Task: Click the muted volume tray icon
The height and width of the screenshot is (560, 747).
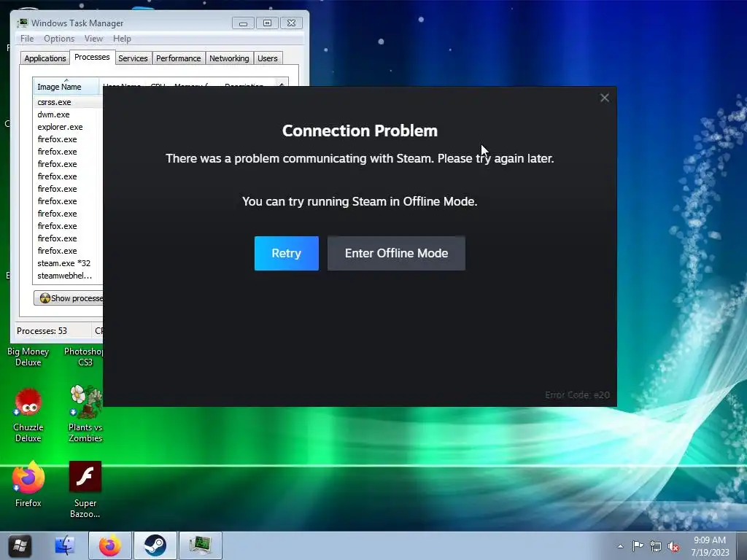Action: [673, 547]
